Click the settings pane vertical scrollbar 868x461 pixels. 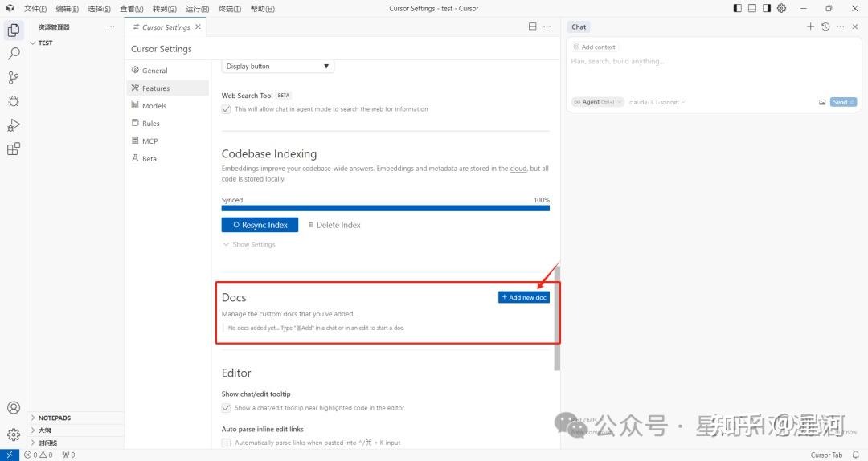click(x=557, y=318)
